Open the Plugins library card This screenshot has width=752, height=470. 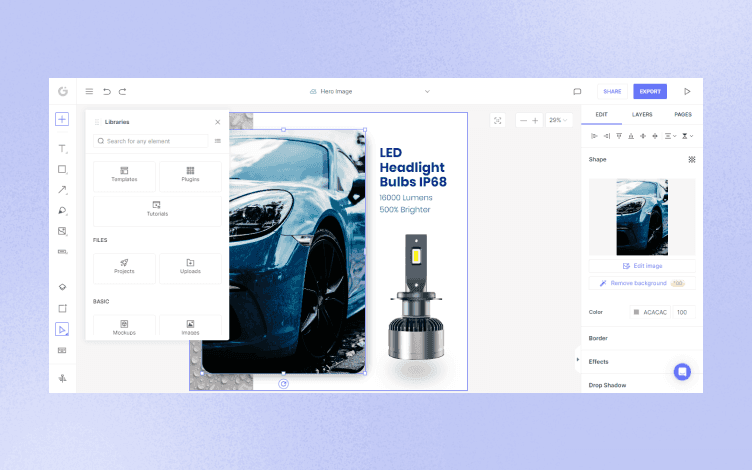coord(190,175)
